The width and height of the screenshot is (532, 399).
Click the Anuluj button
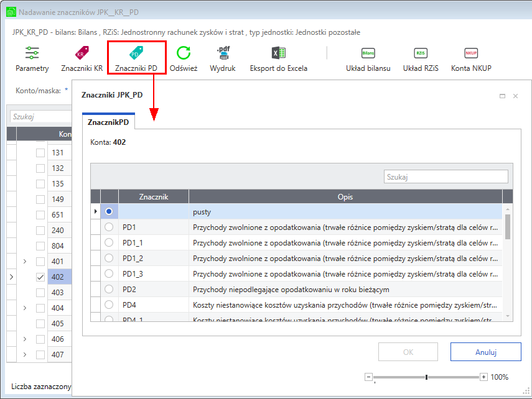pos(485,352)
